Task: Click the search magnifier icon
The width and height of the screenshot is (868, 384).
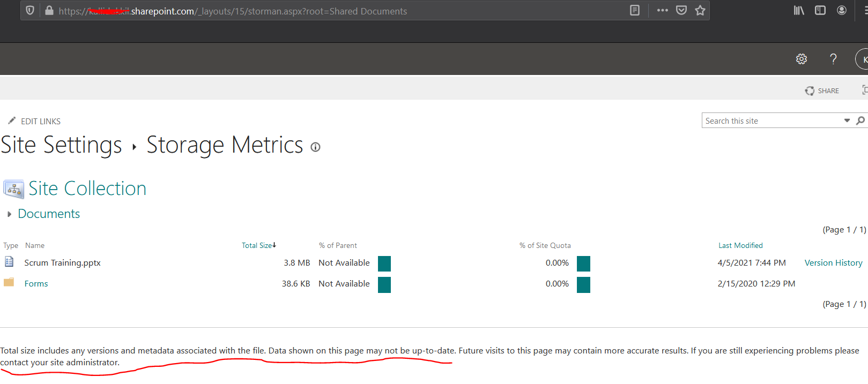Action: 860,121
